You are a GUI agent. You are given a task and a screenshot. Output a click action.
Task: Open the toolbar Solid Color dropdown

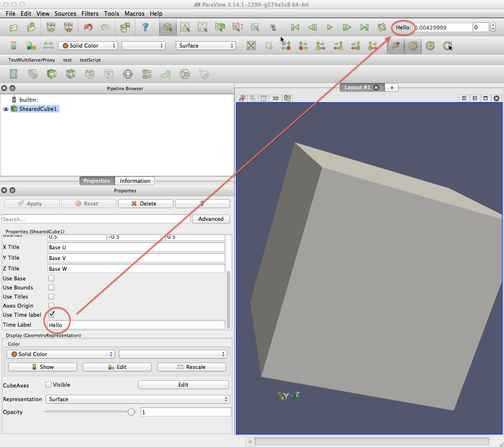[x=88, y=45]
